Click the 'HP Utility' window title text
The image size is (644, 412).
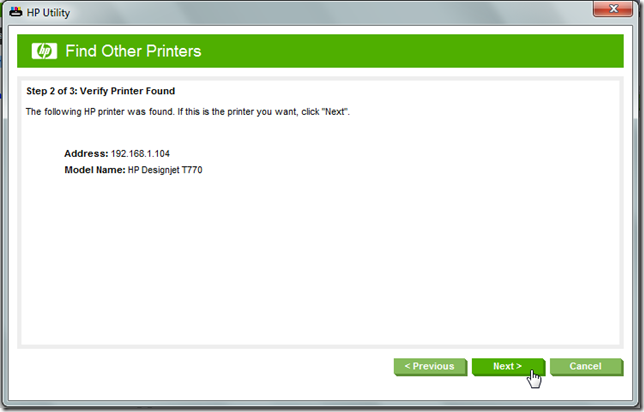click(48, 13)
